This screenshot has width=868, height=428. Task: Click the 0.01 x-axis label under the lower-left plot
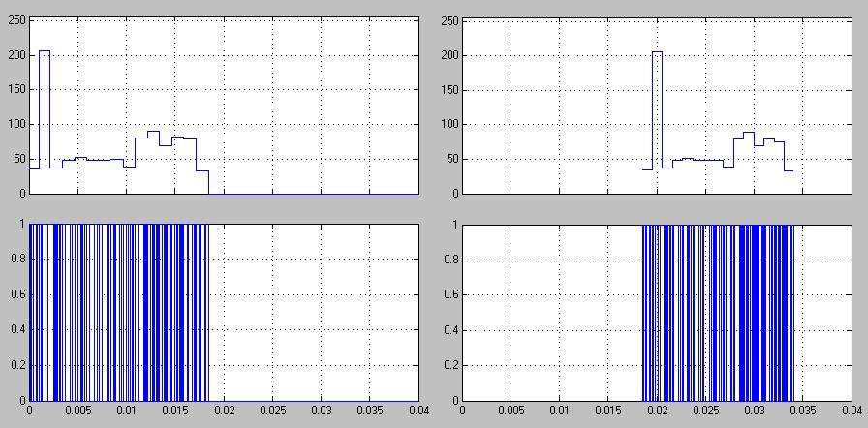pos(127,411)
